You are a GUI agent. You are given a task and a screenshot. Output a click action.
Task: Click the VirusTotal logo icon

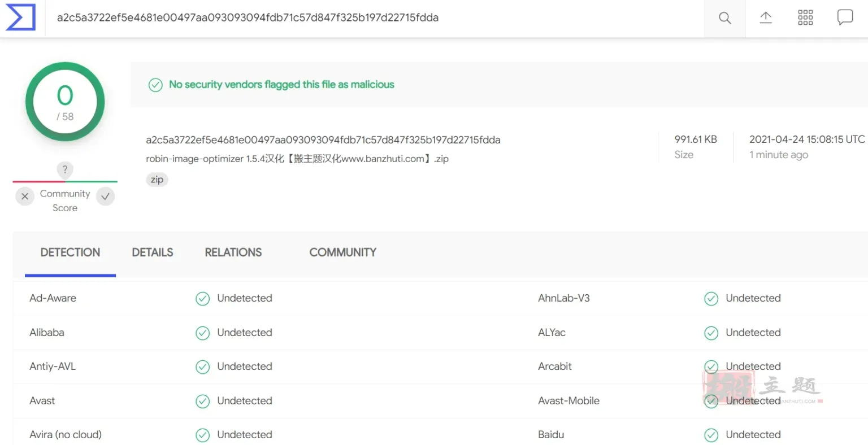(x=20, y=18)
